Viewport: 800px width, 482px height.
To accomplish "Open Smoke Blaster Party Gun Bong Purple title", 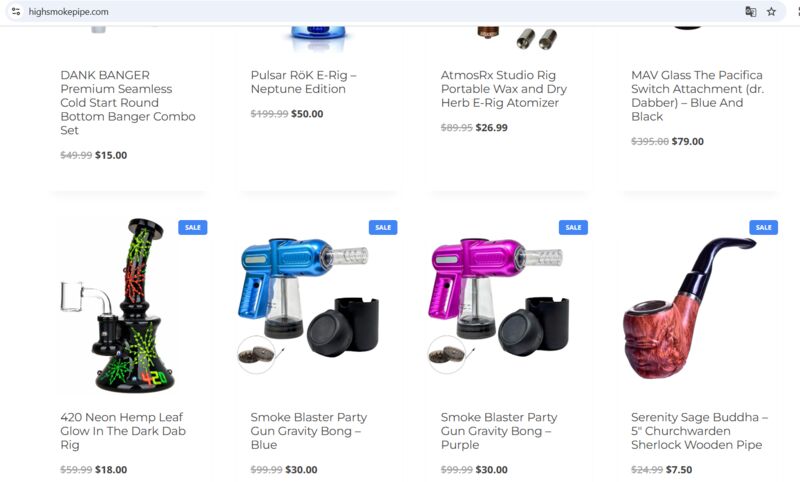I will [499, 431].
